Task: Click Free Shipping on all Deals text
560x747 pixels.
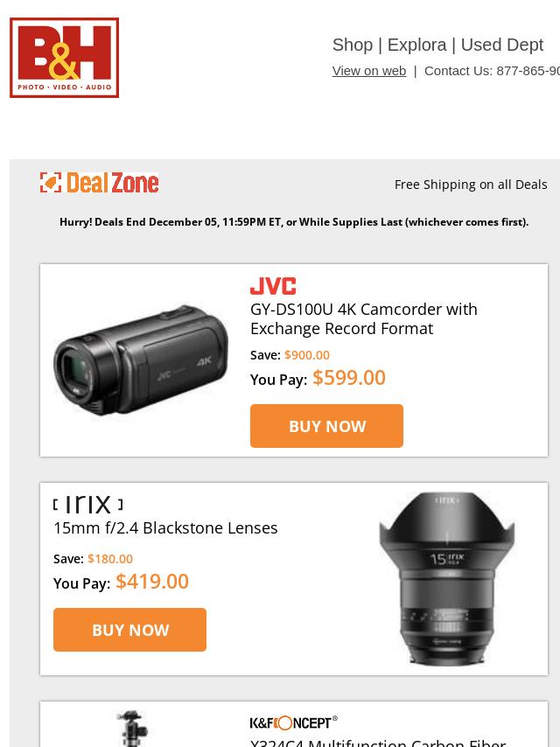Action: point(471,185)
